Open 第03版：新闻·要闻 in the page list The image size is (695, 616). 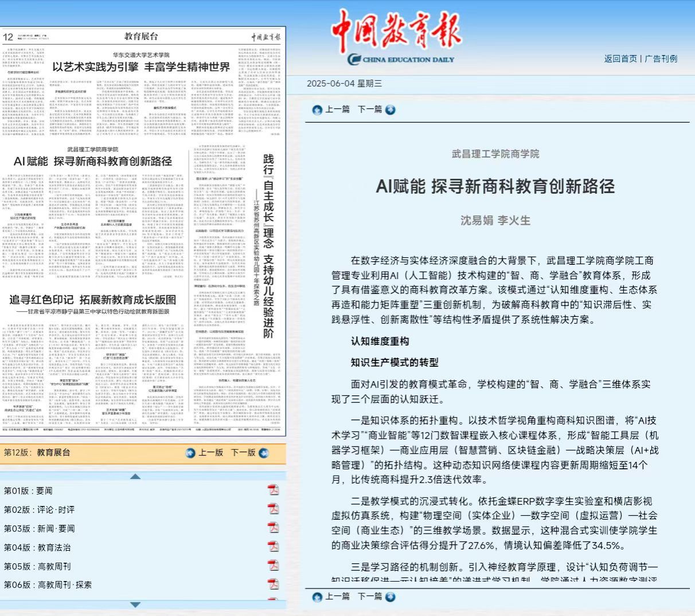pos(39,528)
